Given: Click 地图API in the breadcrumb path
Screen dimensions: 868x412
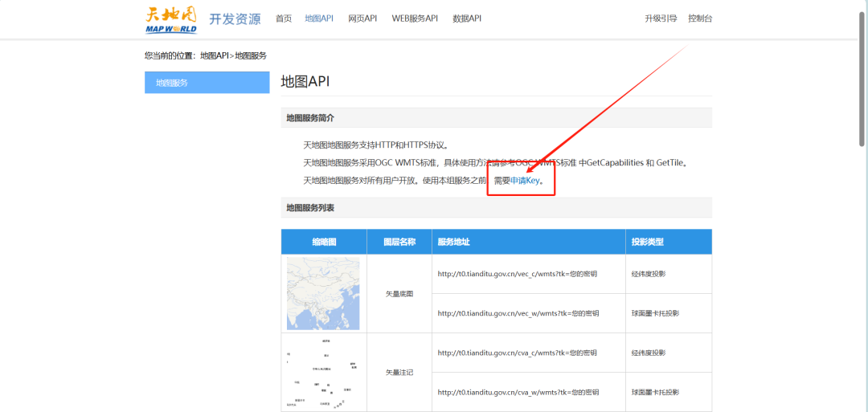Looking at the screenshot, I should (215, 55).
